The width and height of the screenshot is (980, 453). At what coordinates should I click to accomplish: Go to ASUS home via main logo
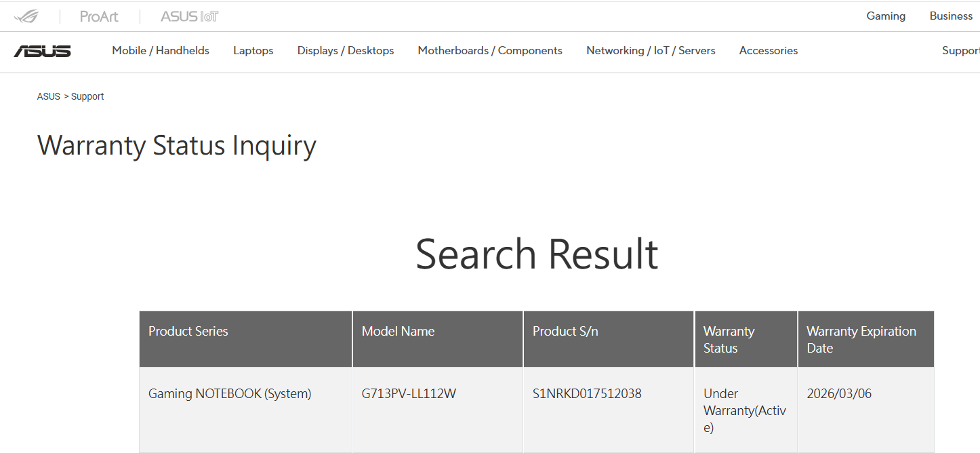(42, 51)
